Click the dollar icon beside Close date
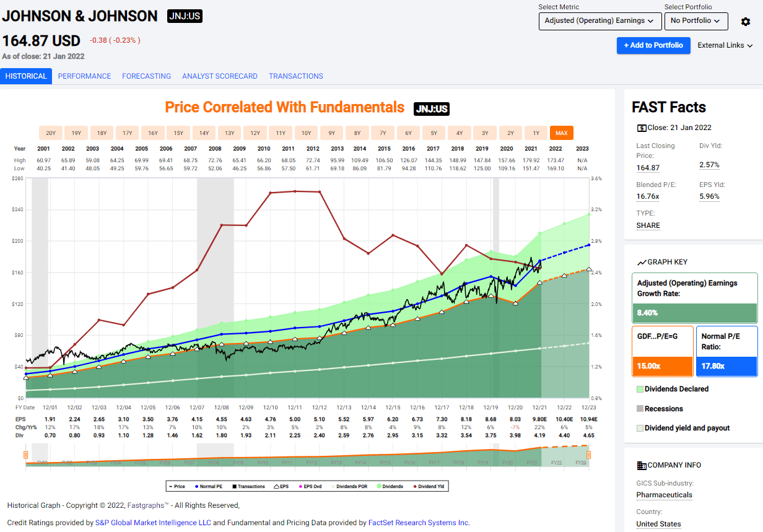The width and height of the screenshot is (763, 532). tap(642, 127)
